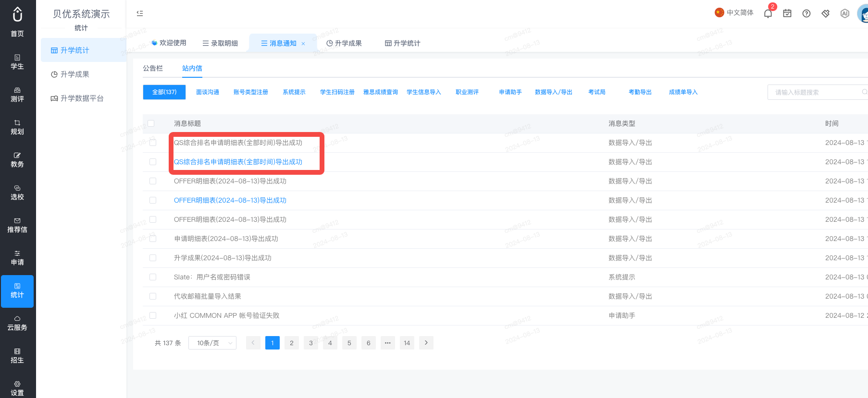Switch to the 升学成果 page tab
The width and height of the screenshot is (868, 398).
pos(344,43)
